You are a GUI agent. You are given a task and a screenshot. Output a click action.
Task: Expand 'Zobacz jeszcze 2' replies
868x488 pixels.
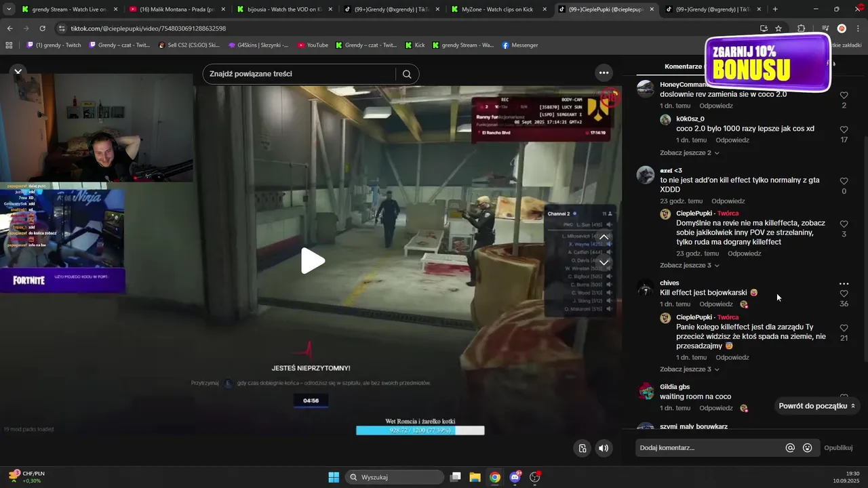point(689,152)
